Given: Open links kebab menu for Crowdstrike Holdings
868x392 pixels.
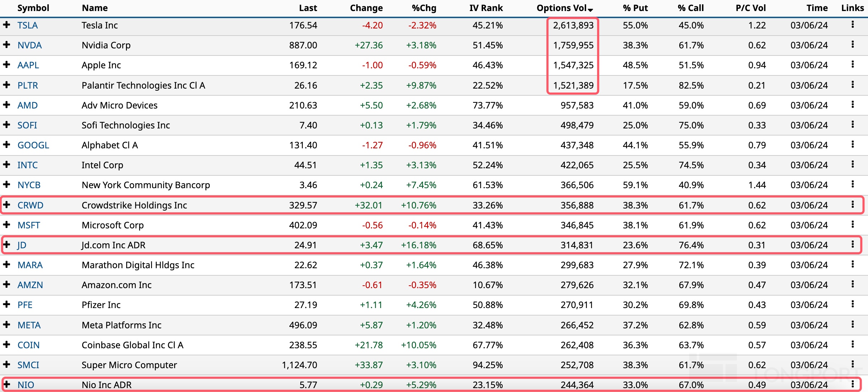Looking at the screenshot, I should (852, 205).
